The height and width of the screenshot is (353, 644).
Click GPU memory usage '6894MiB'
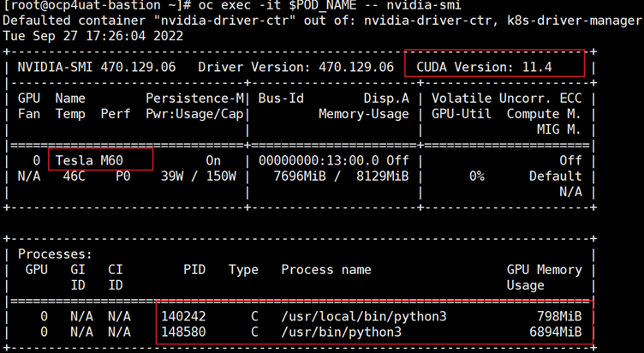pyautogui.click(x=556, y=332)
